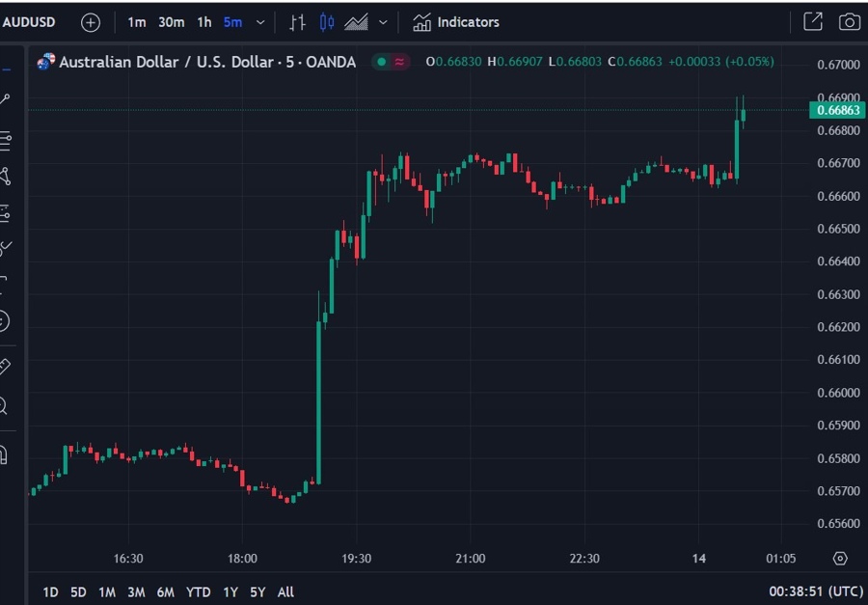868x605 pixels.
Task: Select the Trend Line drawing tool
Action: pos(5,100)
